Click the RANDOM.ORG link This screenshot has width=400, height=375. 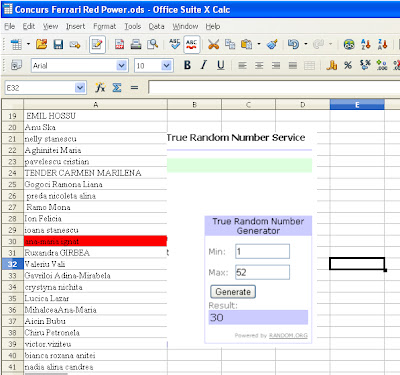click(288, 335)
